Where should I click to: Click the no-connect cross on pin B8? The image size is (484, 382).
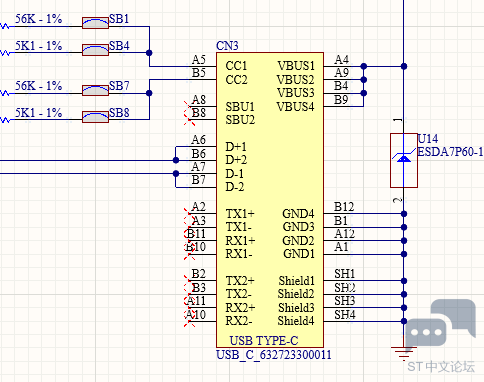(189, 120)
